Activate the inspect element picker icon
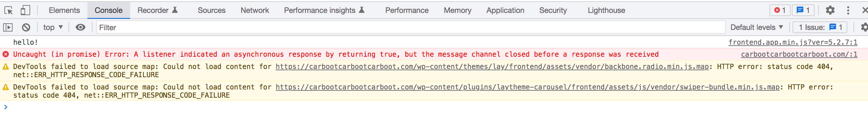Viewport: 868px width, 126px height. tap(9, 10)
